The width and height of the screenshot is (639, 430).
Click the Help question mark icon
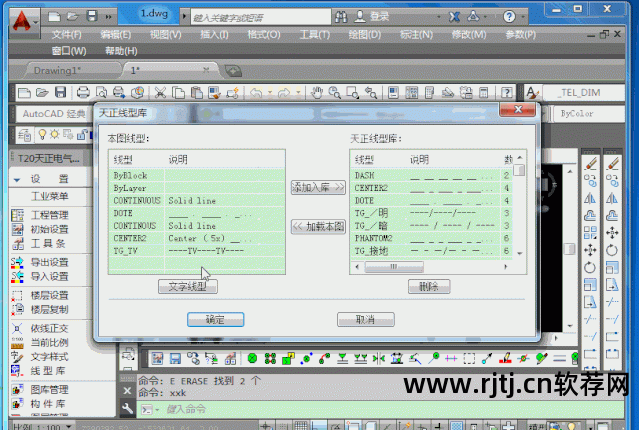[x=509, y=17]
